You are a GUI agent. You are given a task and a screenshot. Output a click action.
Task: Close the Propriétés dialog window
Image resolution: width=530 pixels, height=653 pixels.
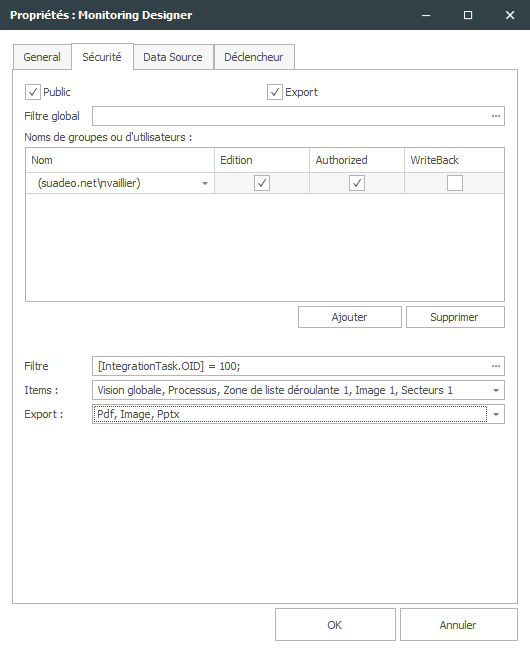510,15
